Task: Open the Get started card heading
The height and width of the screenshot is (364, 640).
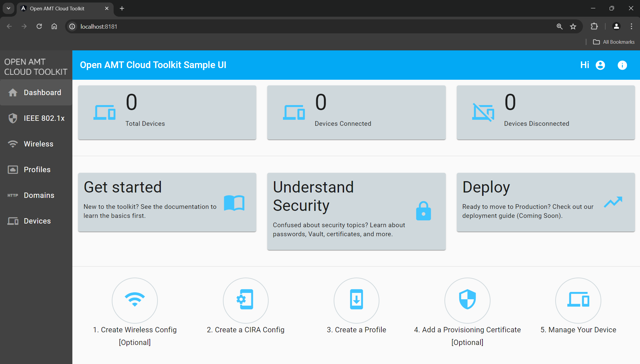Action: pyautogui.click(x=123, y=187)
